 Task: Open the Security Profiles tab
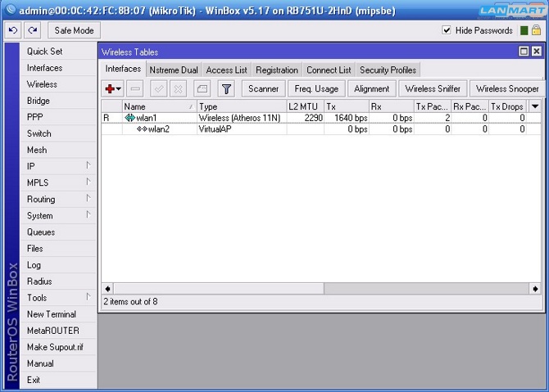pos(388,70)
